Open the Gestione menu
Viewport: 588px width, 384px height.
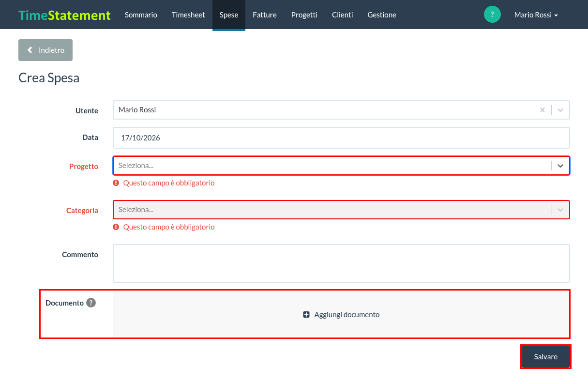click(382, 15)
